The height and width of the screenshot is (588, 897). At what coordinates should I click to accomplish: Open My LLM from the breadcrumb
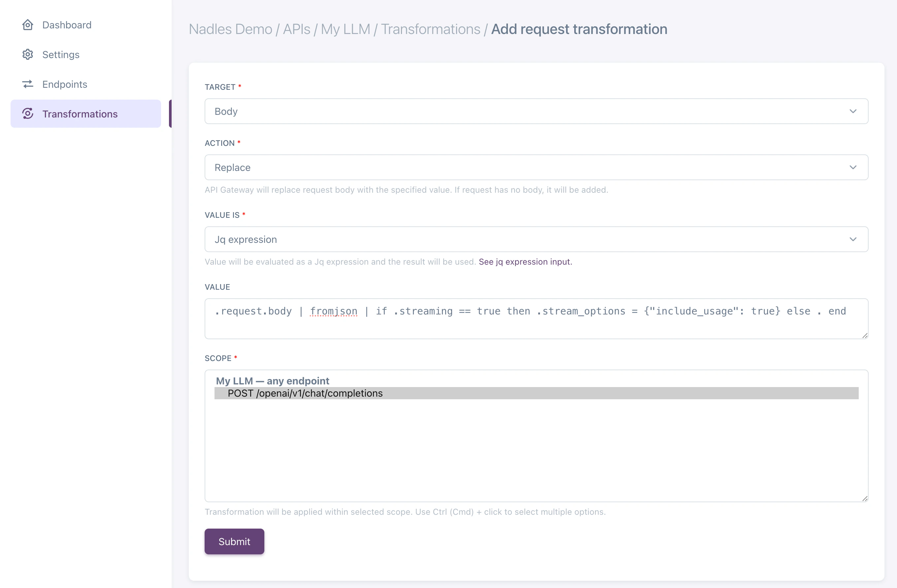[x=346, y=29]
